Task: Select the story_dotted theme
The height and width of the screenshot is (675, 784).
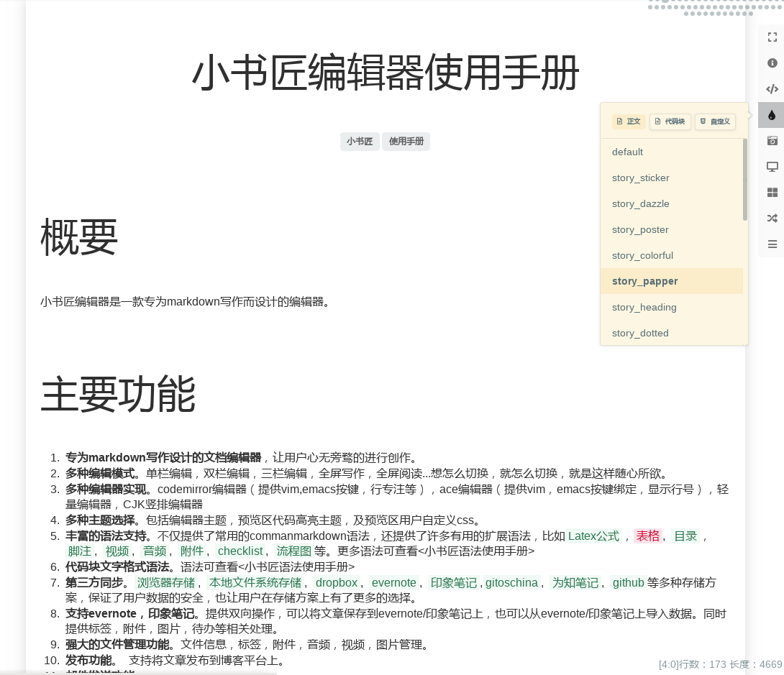Action: coord(672,334)
